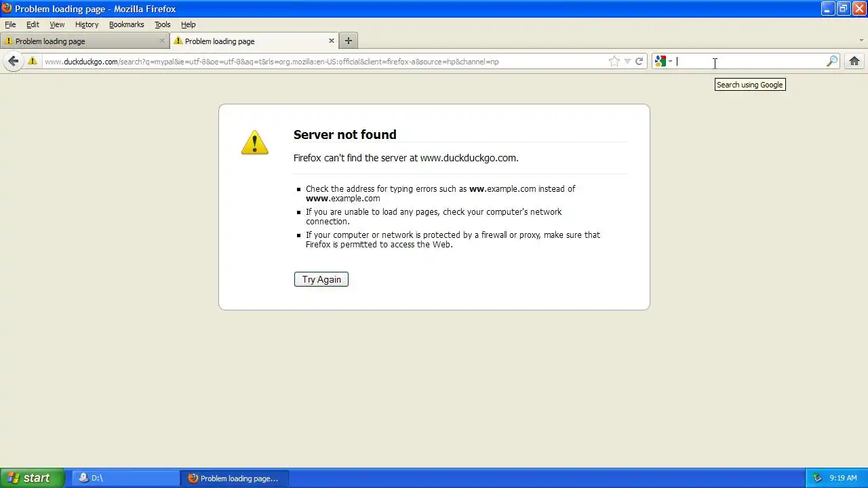This screenshot has height=488, width=868.
Task: Open the list all tabs dropdown arrow
Action: [x=861, y=41]
